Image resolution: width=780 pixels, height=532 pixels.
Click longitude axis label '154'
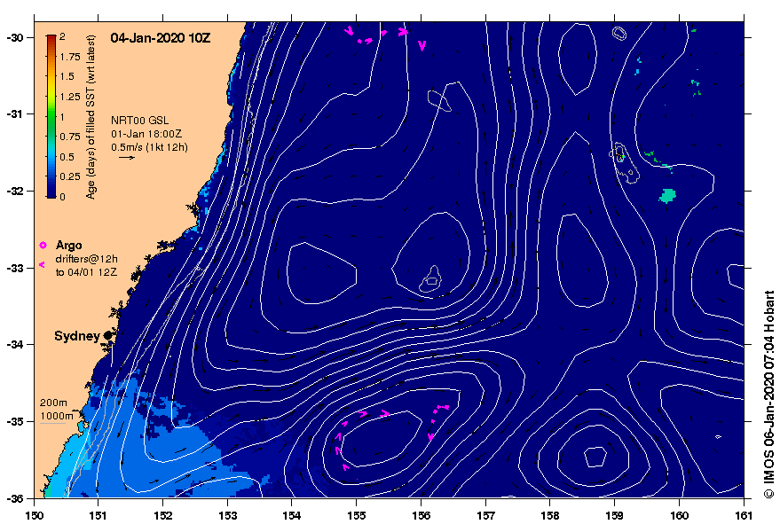(292, 515)
